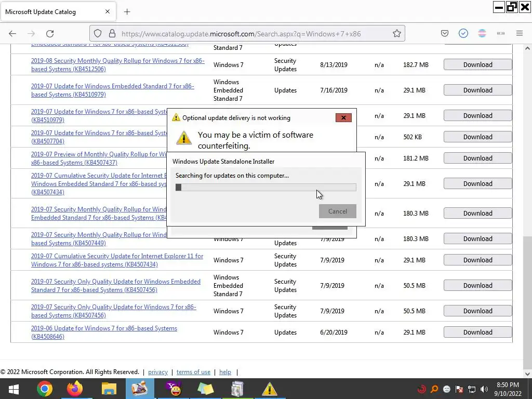Bookmark this page with the star icon

click(x=396, y=34)
